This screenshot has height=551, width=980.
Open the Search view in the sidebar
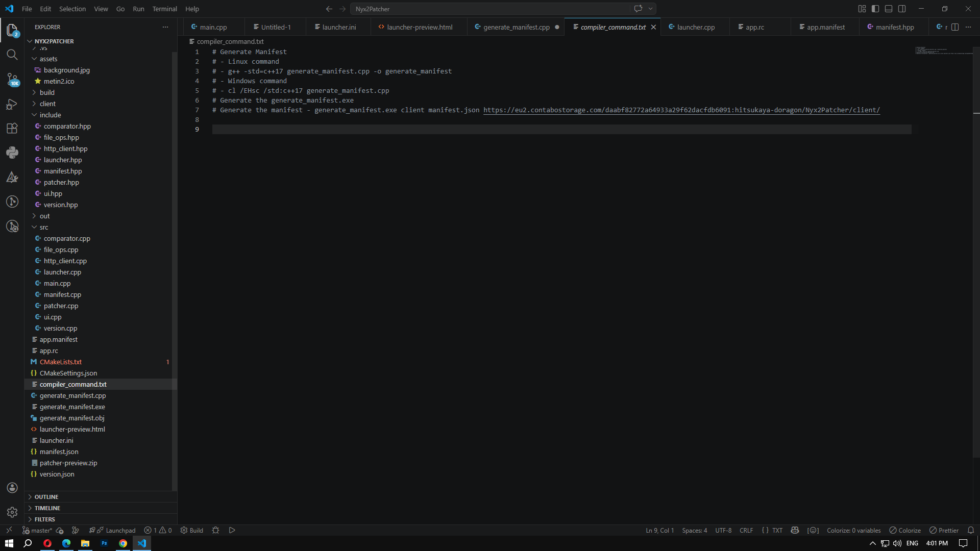coord(12,54)
